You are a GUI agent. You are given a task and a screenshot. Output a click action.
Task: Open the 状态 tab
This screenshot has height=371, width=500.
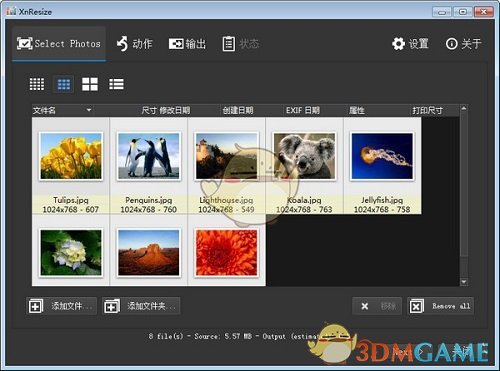[241, 44]
